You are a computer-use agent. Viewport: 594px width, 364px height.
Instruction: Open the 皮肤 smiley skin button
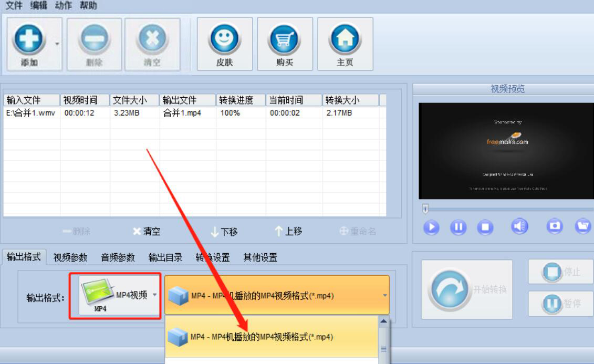[225, 44]
